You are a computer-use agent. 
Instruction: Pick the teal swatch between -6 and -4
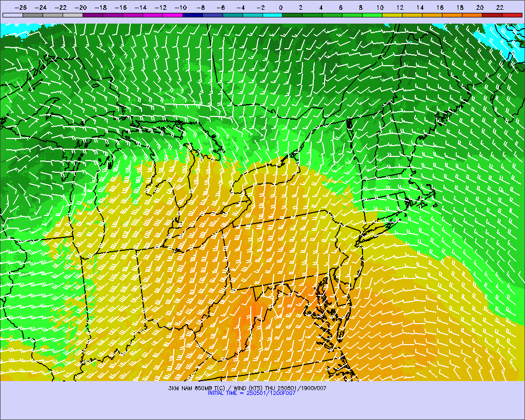(232, 15)
